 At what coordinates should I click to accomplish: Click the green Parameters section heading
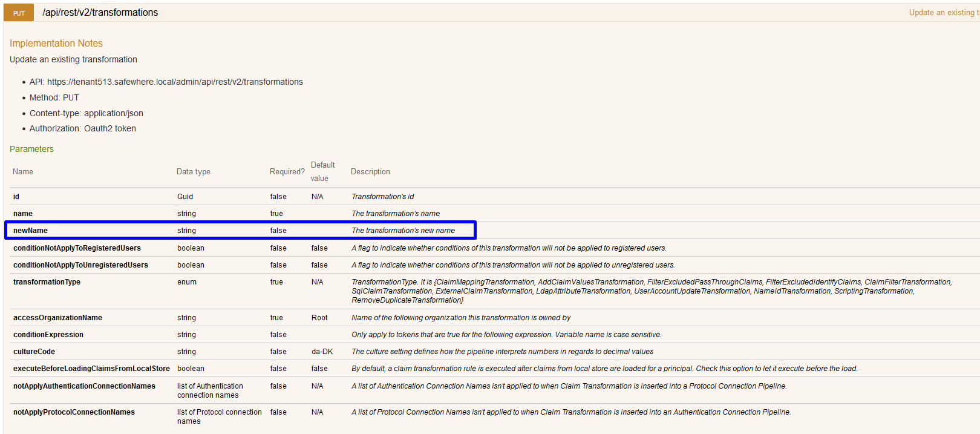click(x=31, y=149)
